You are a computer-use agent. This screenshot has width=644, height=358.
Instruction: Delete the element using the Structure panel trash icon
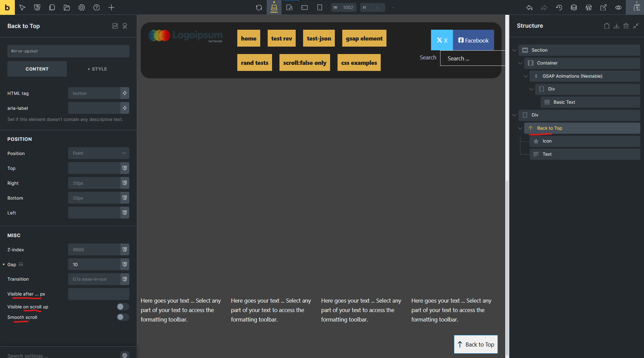(x=626, y=26)
